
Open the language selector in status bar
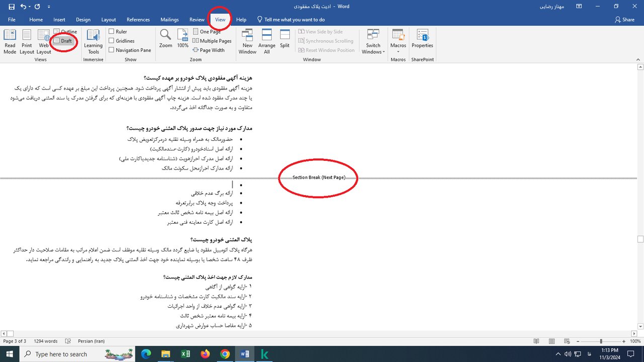(x=91, y=341)
